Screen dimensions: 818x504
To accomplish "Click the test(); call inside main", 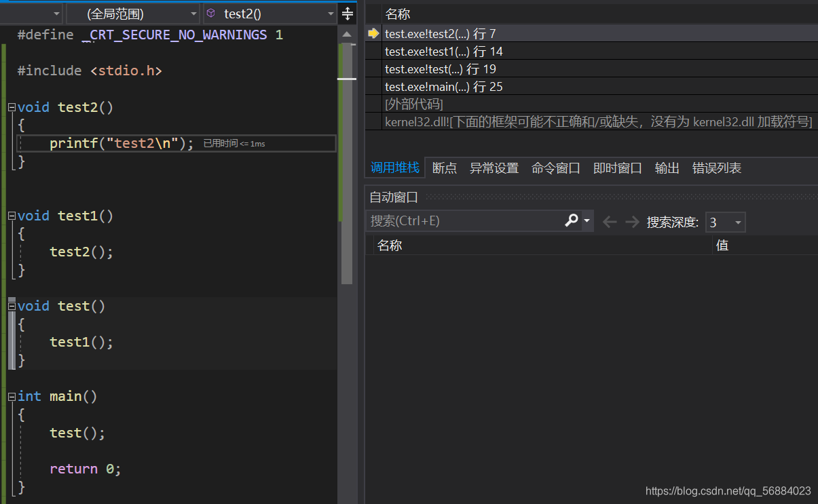I will pos(77,433).
